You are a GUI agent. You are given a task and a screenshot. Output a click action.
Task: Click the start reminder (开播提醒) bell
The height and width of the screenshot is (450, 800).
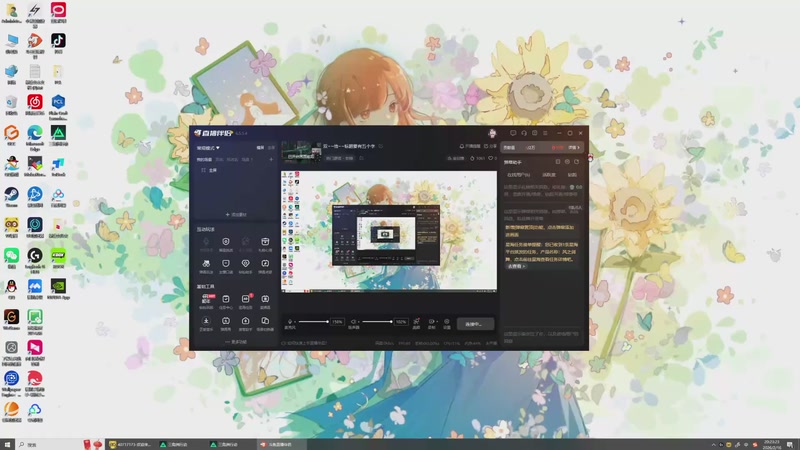click(x=470, y=146)
